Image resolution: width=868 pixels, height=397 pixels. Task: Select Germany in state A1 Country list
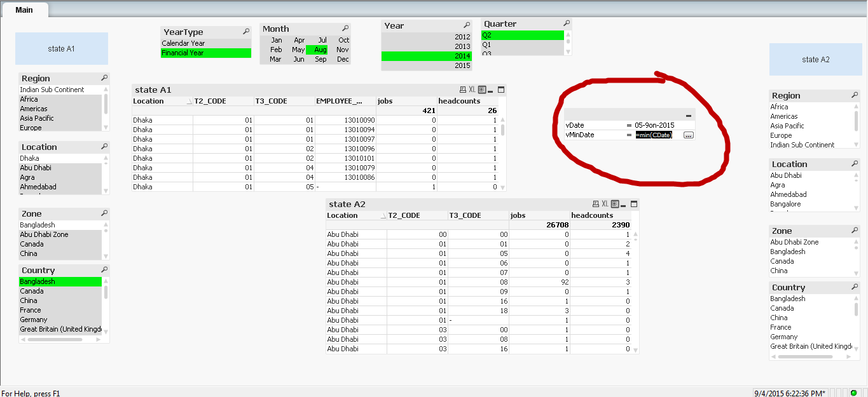(x=60, y=320)
